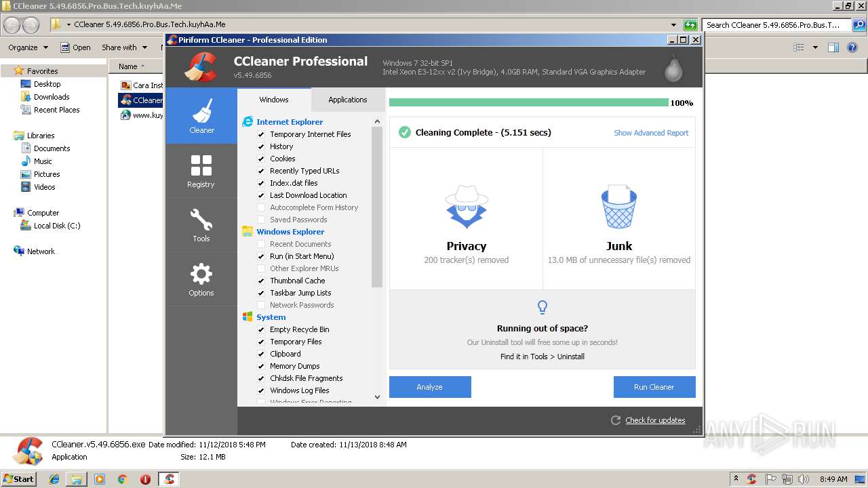Show hidden system tray icons

click(x=736, y=479)
